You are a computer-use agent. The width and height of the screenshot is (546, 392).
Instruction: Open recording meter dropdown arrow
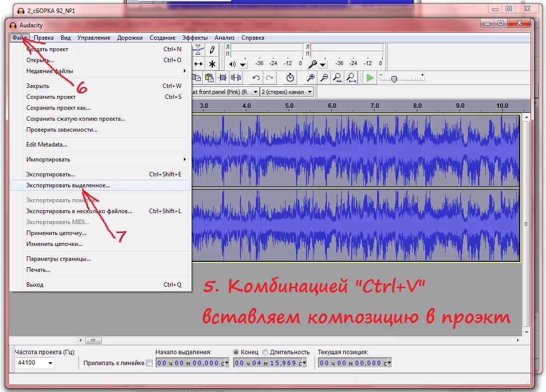(x=323, y=65)
